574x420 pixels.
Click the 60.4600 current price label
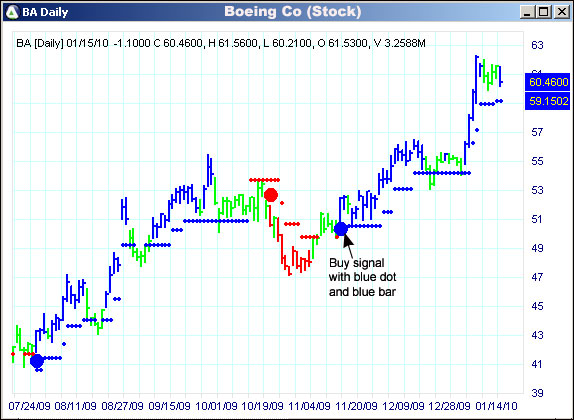pos(548,82)
